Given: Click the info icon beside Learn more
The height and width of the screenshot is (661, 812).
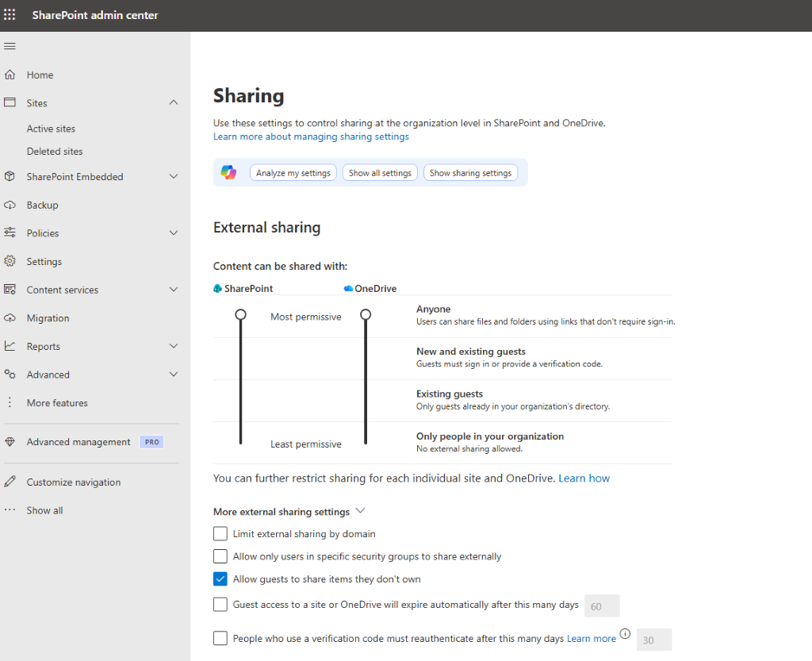Looking at the screenshot, I should pyautogui.click(x=625, y=633).
